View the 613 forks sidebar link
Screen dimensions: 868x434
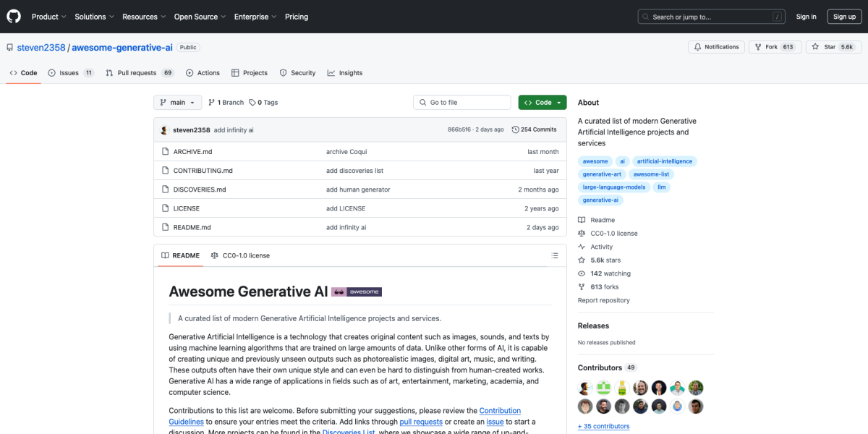pyautogui.click(x=598, y=287)
